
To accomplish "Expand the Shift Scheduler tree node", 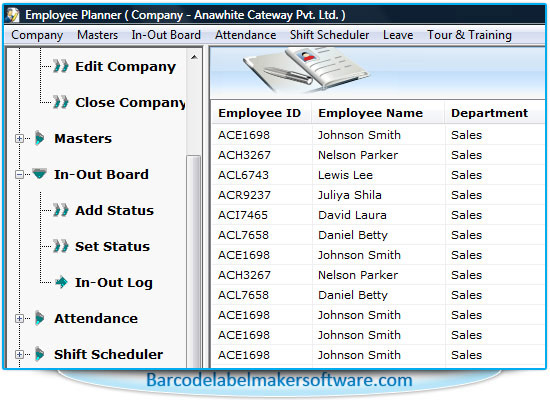I will tap(19, 354).
